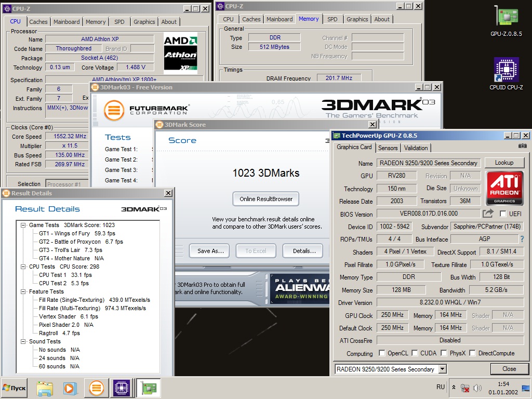Open Windows Explorer from taskbar
The image size is (532, 399).
coord(45,388)
